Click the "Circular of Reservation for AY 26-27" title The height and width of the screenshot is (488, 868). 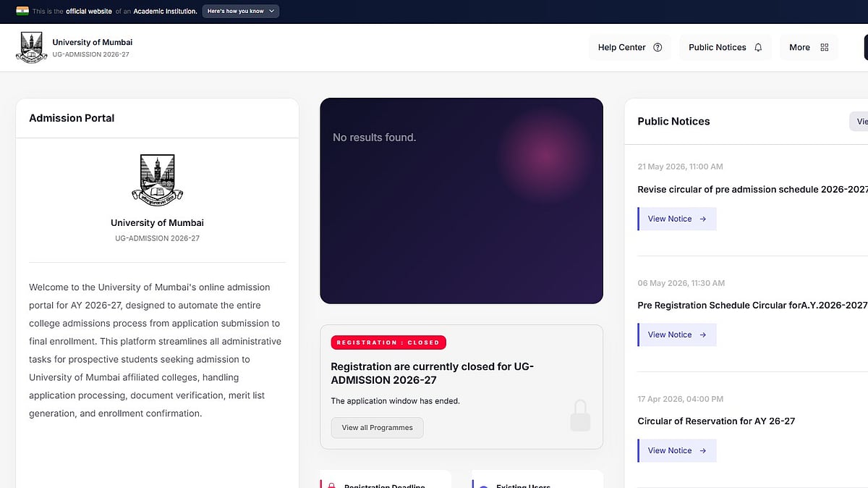pyautogui.click(x=716, y=421)
